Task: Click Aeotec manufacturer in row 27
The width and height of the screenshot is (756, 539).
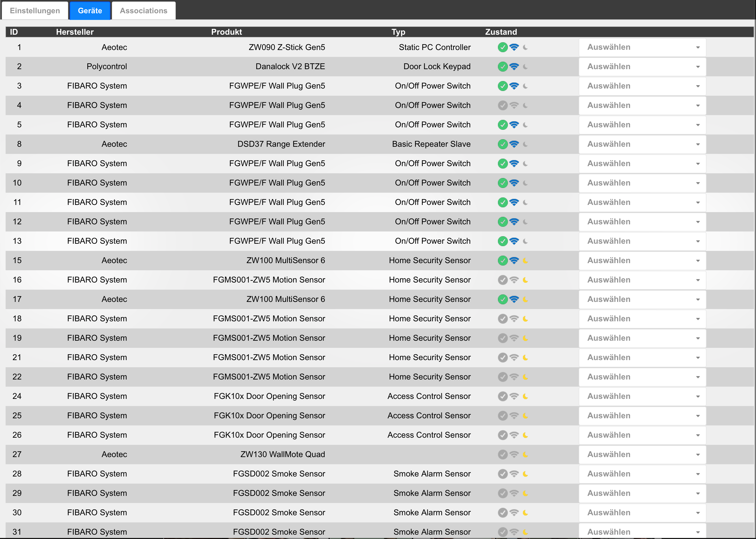Action: click(114, 455)
